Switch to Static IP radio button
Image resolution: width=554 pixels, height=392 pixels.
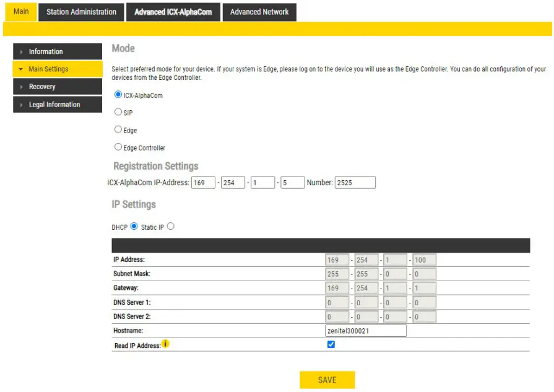(171, 226)
